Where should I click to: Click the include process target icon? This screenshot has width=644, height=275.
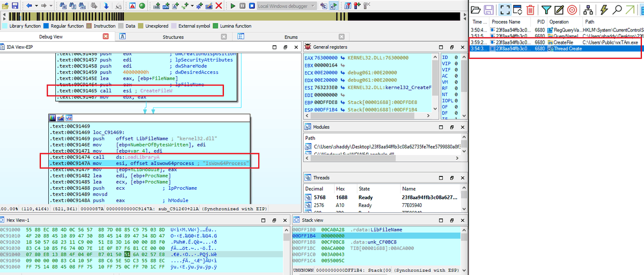tap(572, 10)
